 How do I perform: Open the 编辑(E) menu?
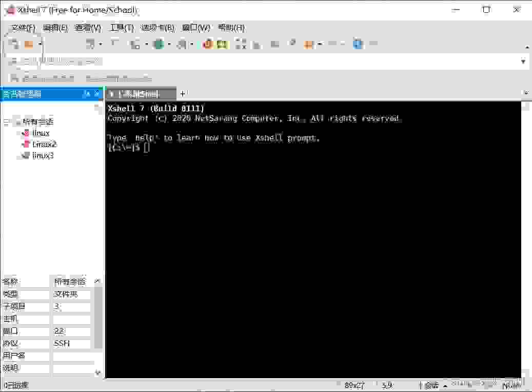pyautogui.click(x=55, y=28)
